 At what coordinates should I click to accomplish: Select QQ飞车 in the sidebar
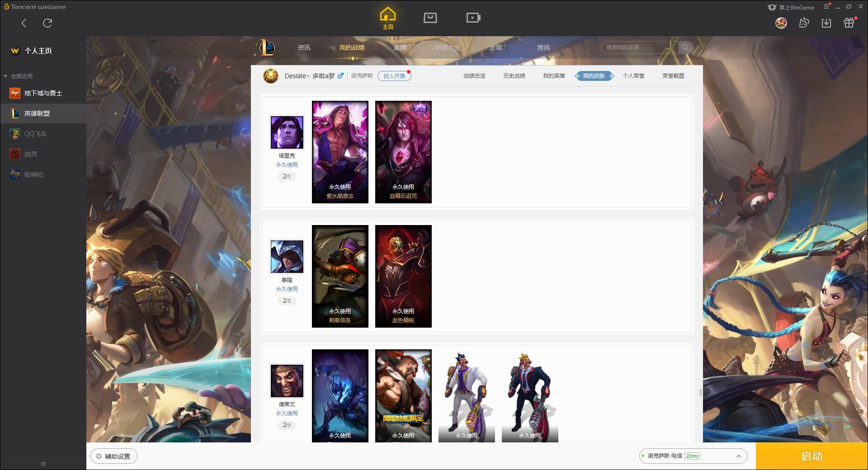tap(43, 134)
